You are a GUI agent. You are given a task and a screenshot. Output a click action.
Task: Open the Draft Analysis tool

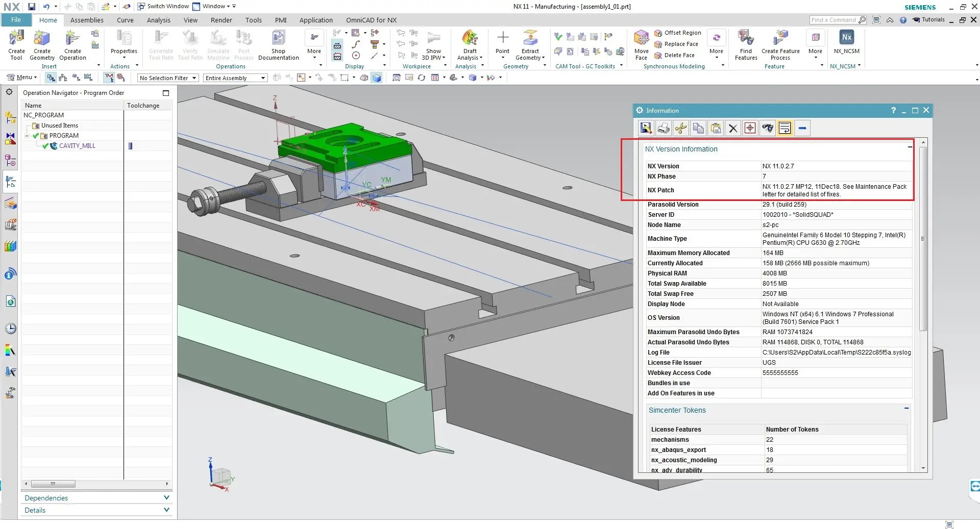(470, 45)
